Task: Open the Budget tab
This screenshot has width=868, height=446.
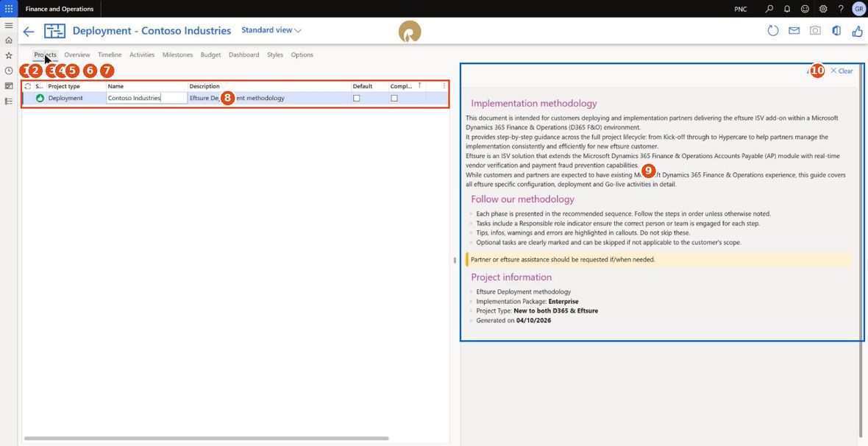Action: [x=210, y=55]
